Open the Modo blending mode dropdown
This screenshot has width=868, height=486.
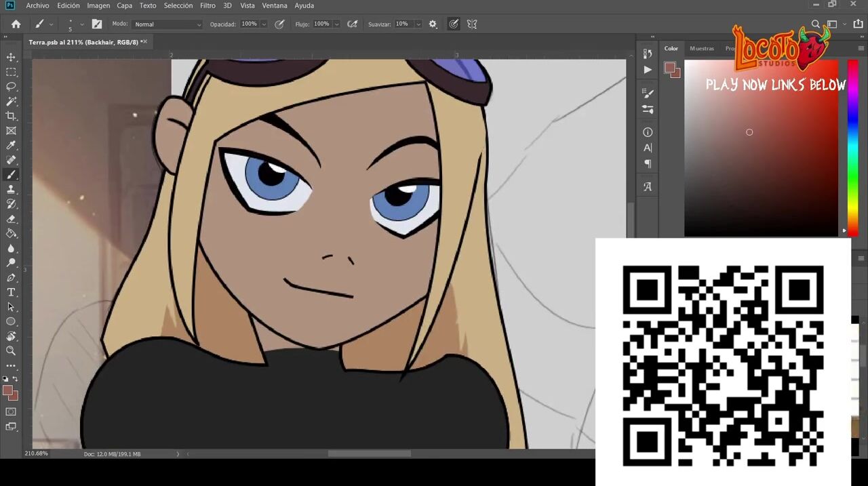coord(167,24)
